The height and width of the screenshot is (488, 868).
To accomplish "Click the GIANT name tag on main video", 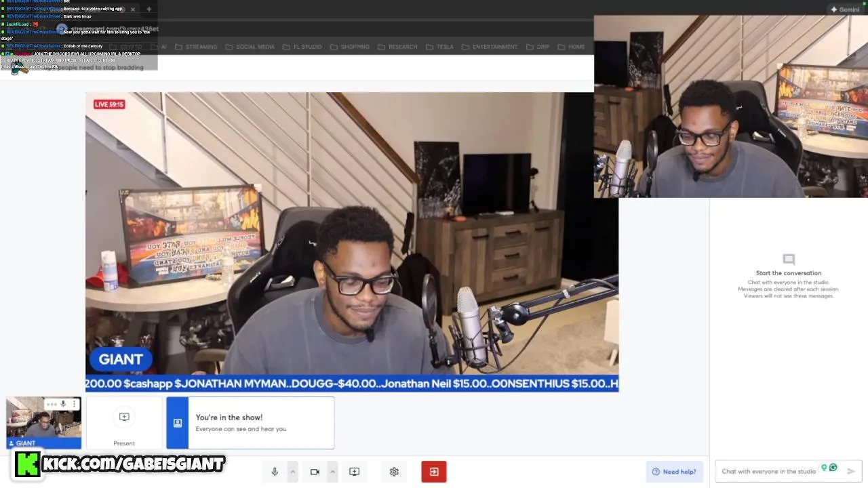I will (121, 359).
